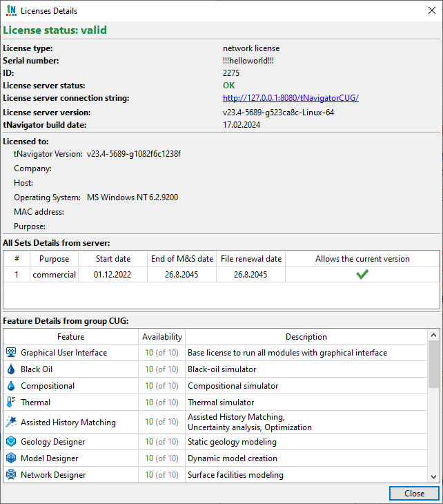This screenshot has height=504, width=443.
Task: Select the 'Geology Designer' feature name
Action: click(53, 442)
